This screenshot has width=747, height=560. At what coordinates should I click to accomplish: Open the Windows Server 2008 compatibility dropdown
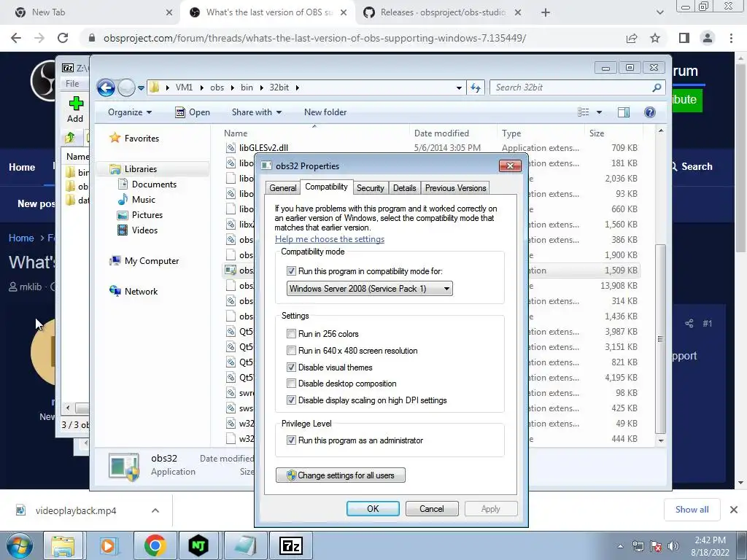[x=369, y=289]
